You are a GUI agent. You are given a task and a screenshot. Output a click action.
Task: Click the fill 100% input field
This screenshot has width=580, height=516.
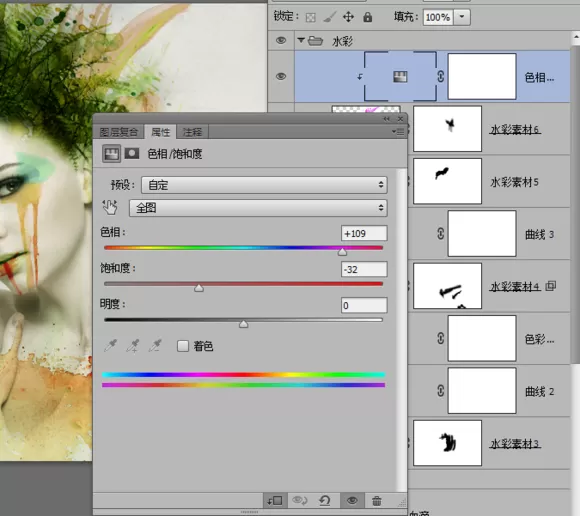click(438, 17)
